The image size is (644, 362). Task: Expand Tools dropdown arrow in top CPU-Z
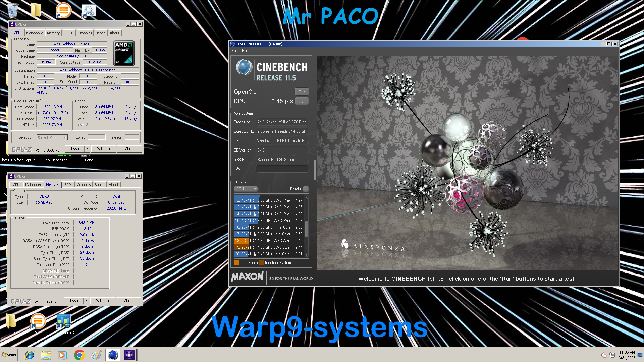click(87, 149)
